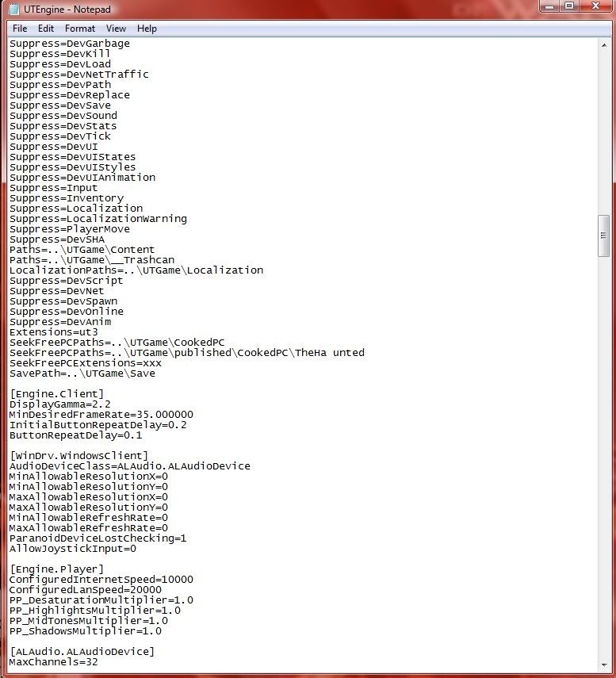The height and width of the screenshot is (678, 616).
Task: Click the '[Engine.Player]' section header
Action: tap(56, 569)
